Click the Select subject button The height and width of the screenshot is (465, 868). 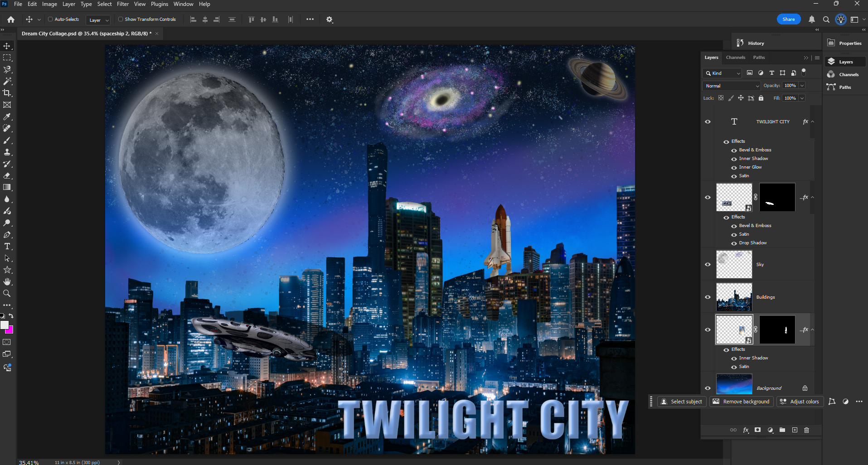681,402
